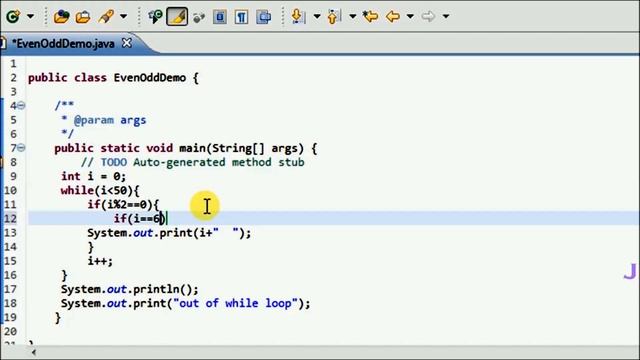Click the 'int i = 0;' statement
640x360 pixels.
pyautogui.click(x=94, y=176)
